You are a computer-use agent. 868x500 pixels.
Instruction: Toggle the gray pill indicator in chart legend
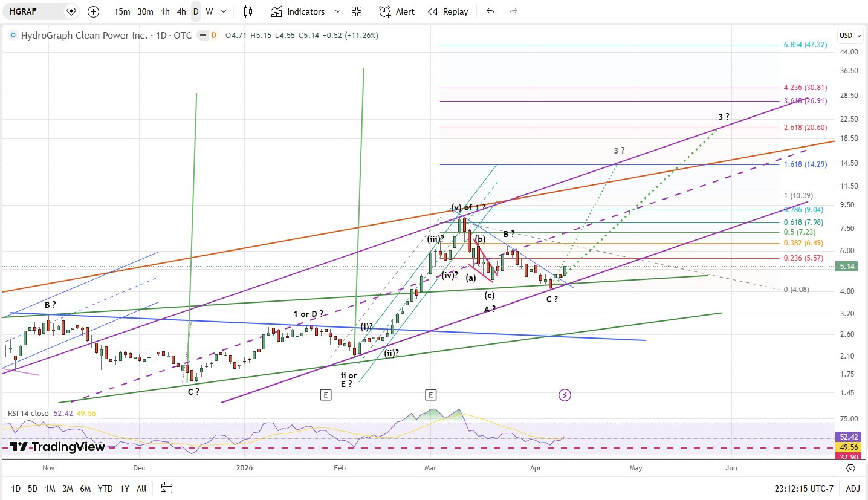click(202, 36)
